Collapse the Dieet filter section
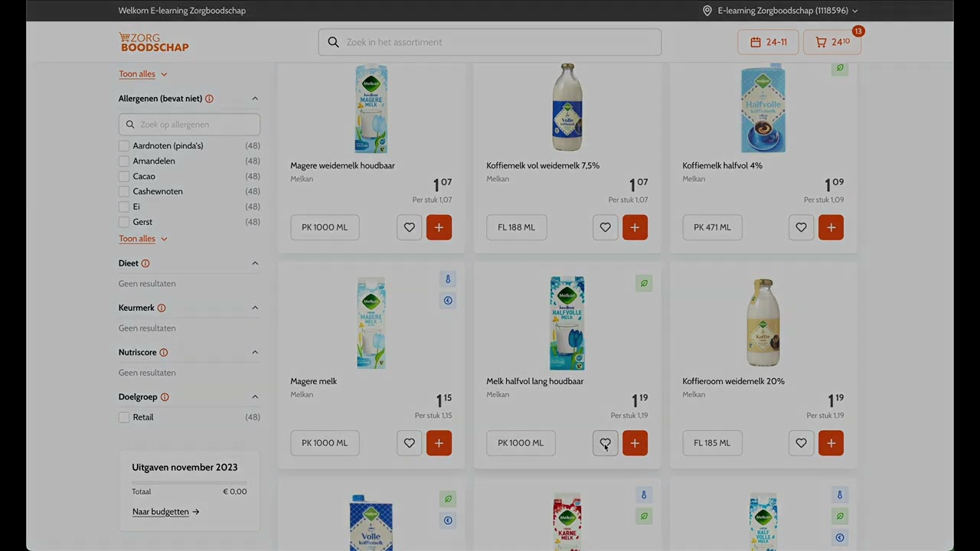 tap(255, 263)
